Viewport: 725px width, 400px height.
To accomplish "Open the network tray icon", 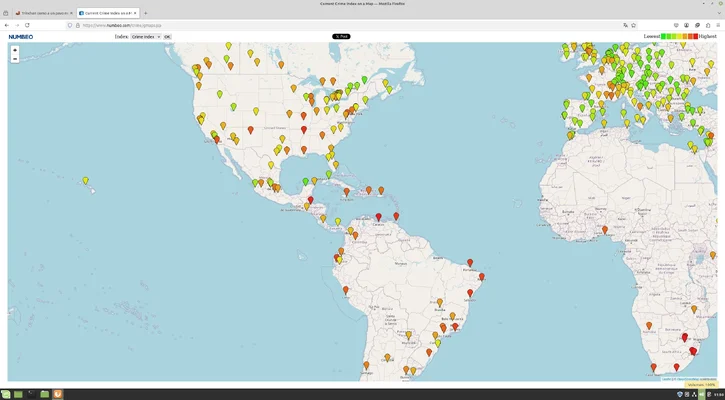I will pyautogui.click(x=694, y=394).
